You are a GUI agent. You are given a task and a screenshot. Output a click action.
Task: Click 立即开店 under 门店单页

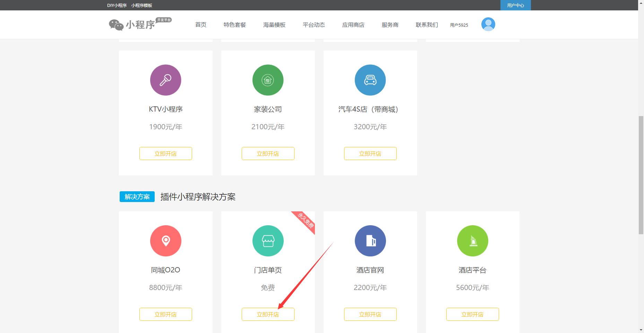[268, 314]
